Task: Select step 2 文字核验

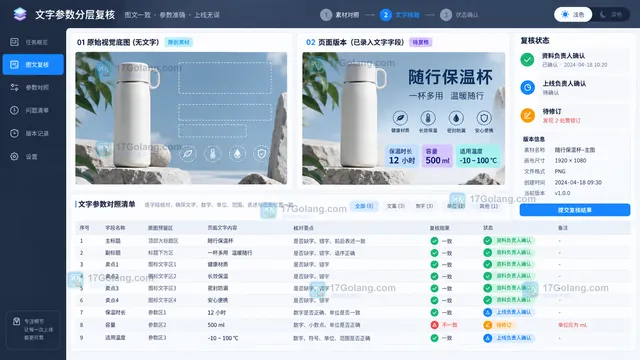Action: pyautogui.click(x=400, y=15)
